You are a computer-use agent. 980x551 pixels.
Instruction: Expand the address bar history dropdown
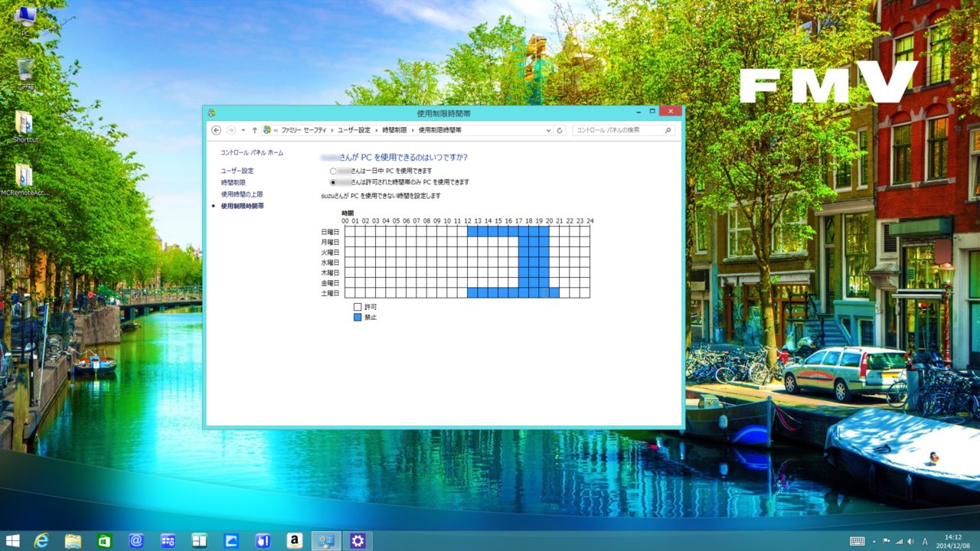pyautogui.click(x=548, y=130)
